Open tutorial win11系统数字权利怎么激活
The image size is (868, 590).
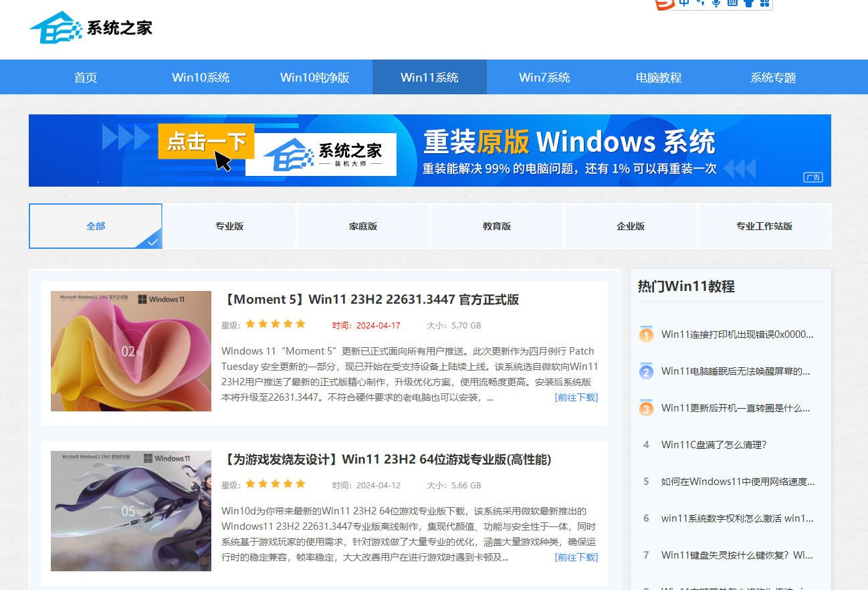click(737, 518)
